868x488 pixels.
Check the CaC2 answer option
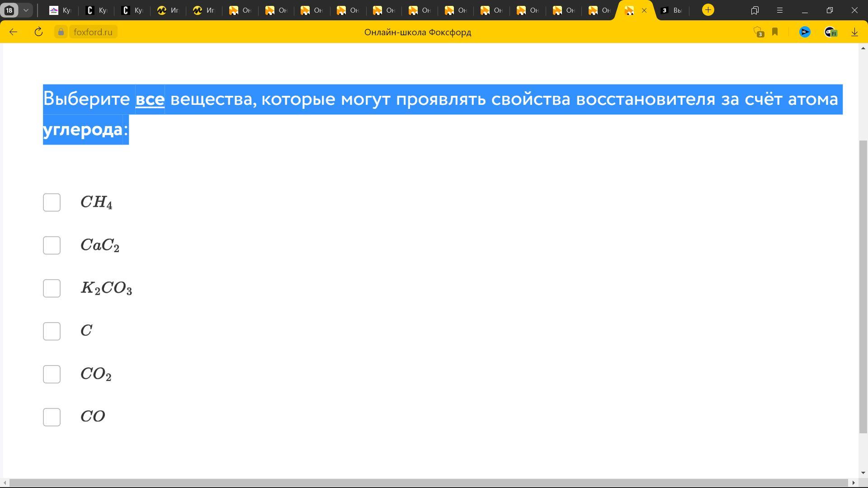pos(52,245)
